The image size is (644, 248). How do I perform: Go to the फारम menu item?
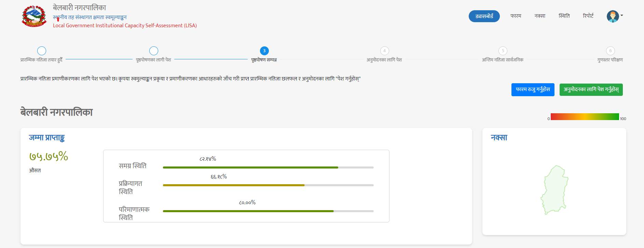click(x=516, y=16)
